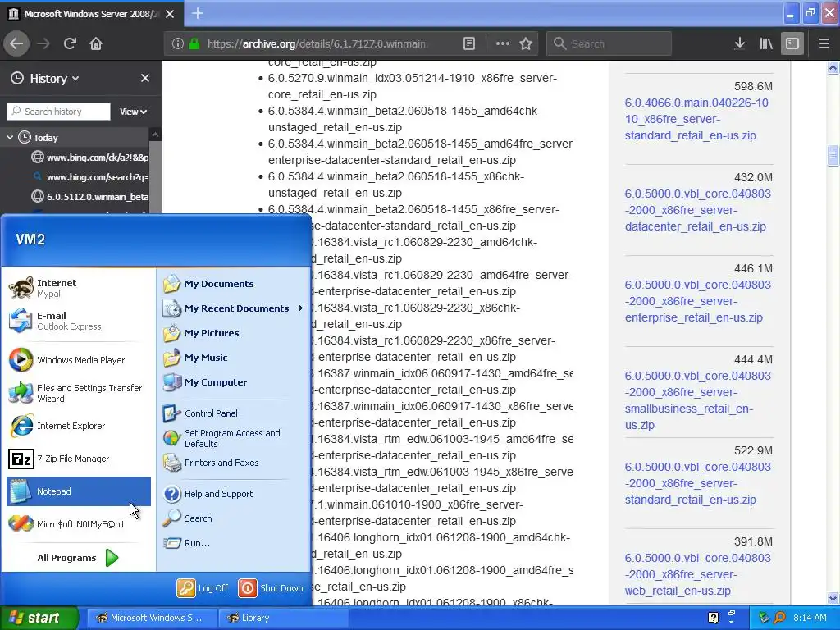Open page actions three-dot menu
This screenshot has width=840, height=630.
[503, 44]
